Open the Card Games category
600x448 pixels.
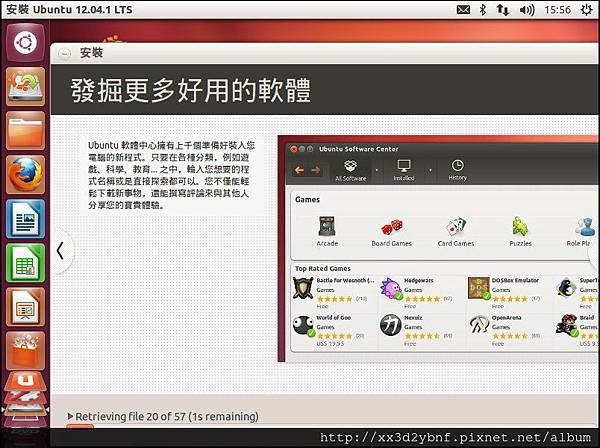pos(456,232)
